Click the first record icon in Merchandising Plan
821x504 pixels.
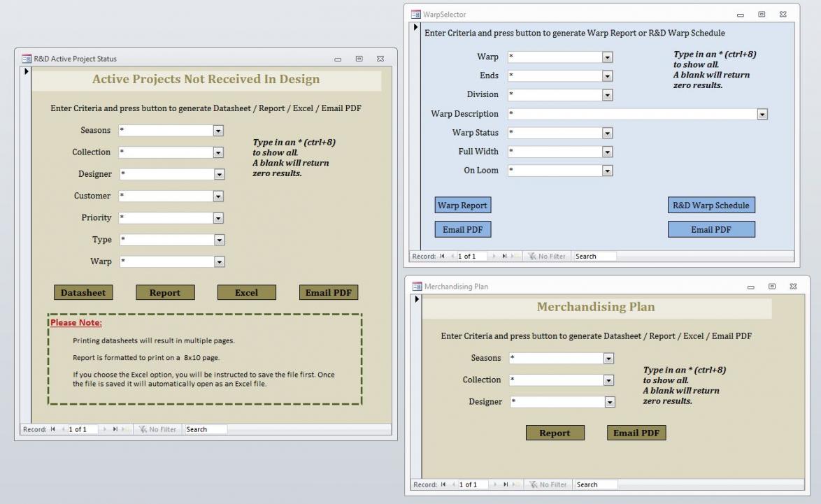[x=443, y=484]
